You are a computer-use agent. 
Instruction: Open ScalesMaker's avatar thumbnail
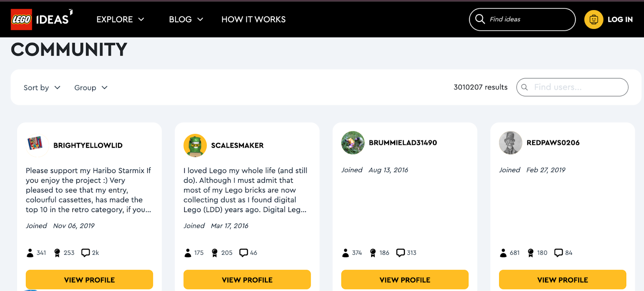pyautogui.click(x=195, y=145)
